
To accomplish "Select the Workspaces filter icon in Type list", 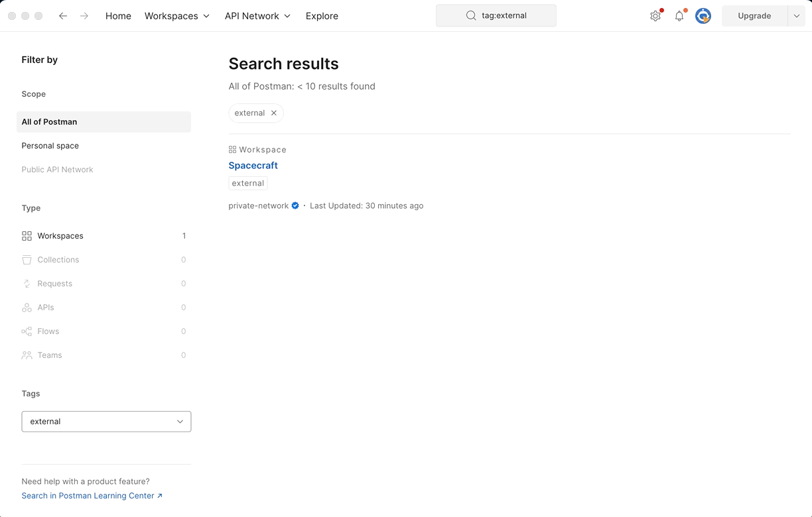I will pos(27,235).
